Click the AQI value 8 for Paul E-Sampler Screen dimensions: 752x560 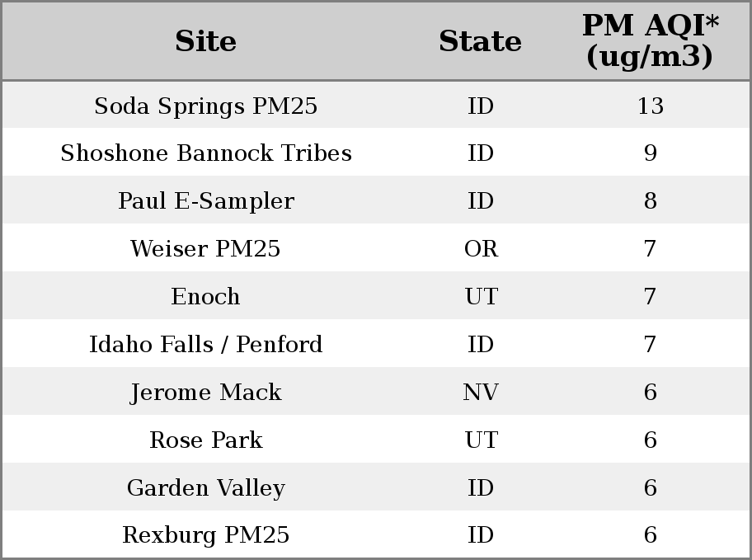click(651, 200)
